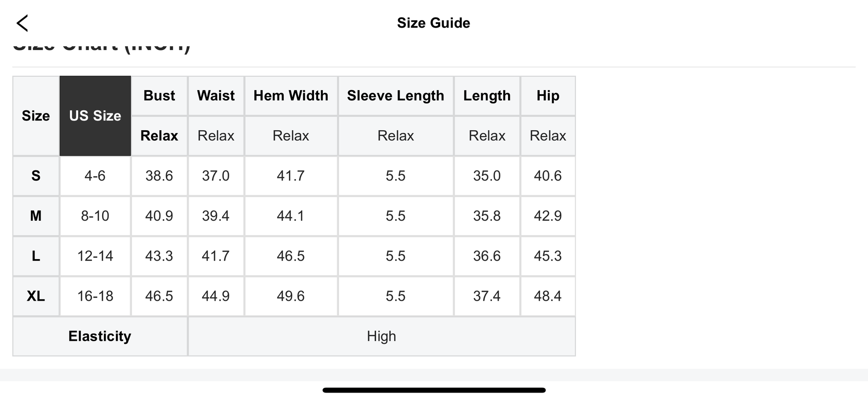The width and height of the screenshot is (868, 401).
Task: Select the Bust column header
Action: click(x=159, y=96)
